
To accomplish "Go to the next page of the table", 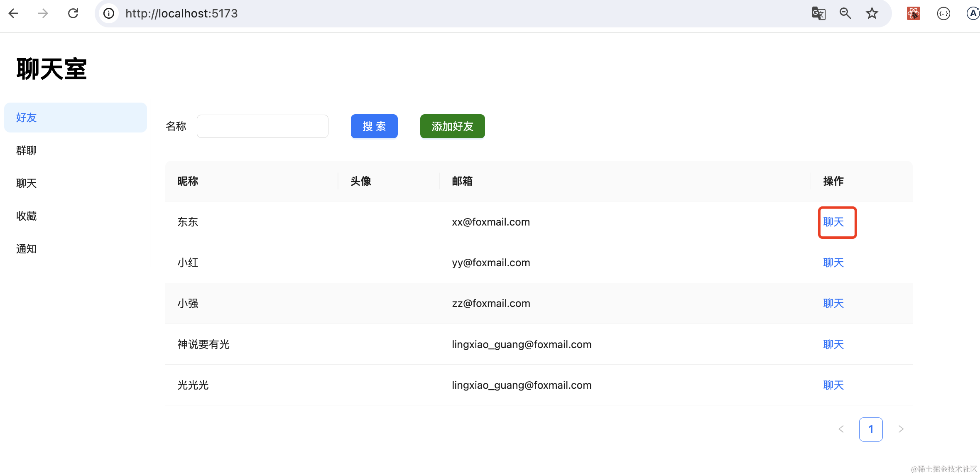I will [901, 429].
